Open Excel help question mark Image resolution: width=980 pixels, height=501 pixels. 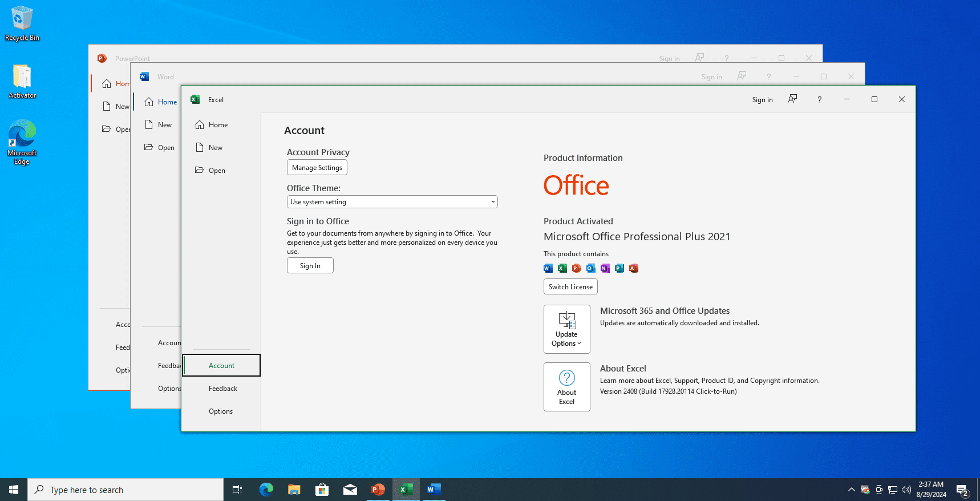(x=820, y=99)
